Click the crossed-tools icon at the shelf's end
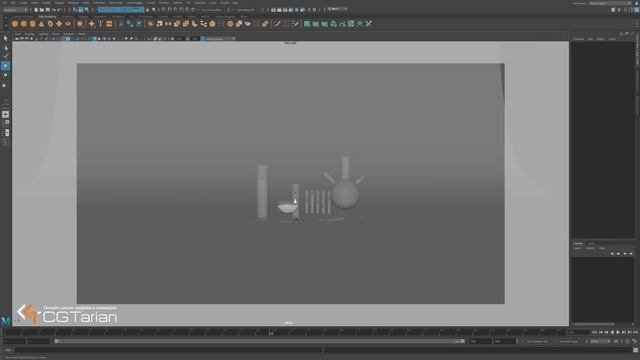This screenshot has height=360, width=640. (369, 24)
